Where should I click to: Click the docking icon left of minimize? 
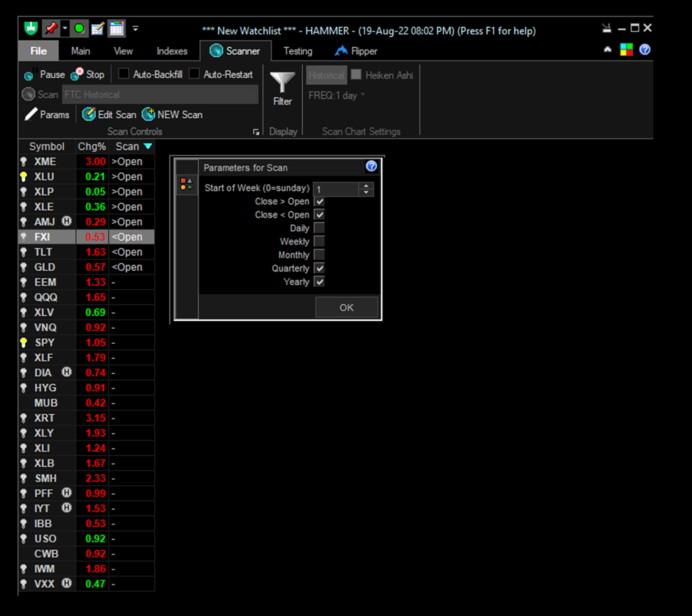point(607,28)
